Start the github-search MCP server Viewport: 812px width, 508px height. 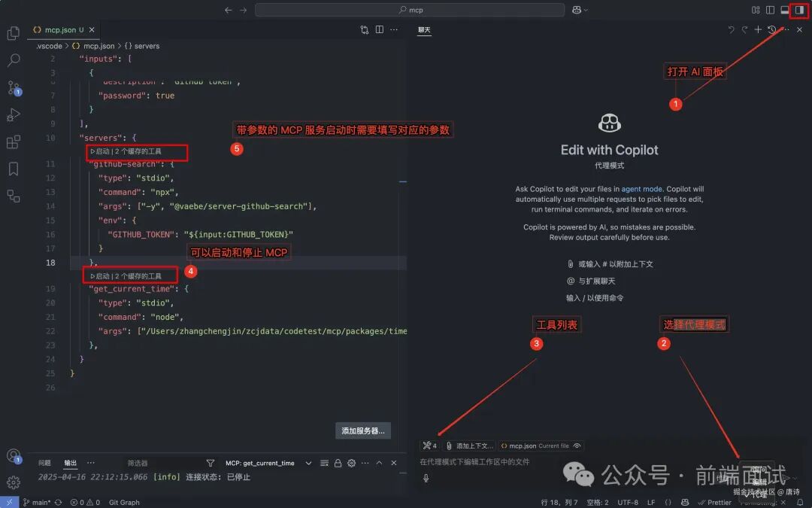(x=99, y=151)
